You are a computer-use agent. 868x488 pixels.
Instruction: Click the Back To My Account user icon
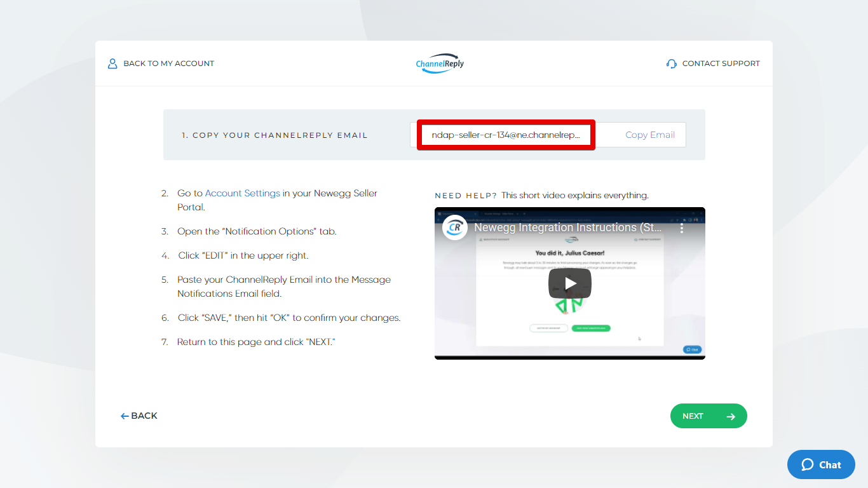(112, 64)
